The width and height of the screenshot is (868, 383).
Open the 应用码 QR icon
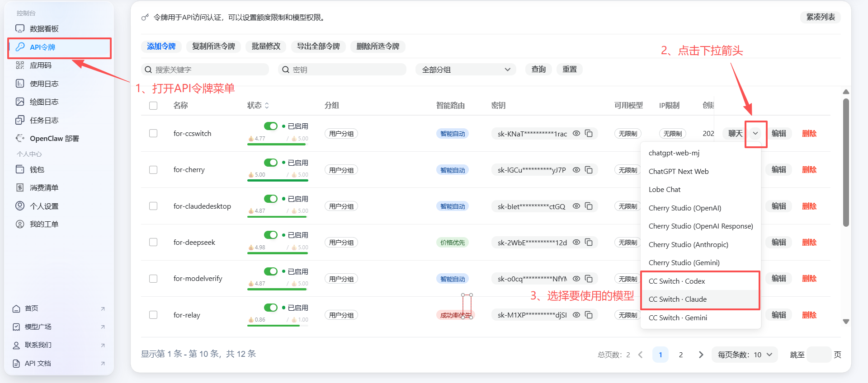tap(20, 65)
